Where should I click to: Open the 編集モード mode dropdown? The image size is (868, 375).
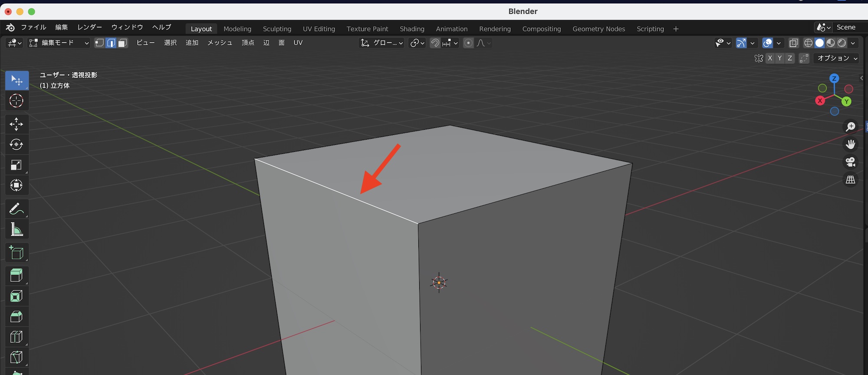click(x=59, y=43)
